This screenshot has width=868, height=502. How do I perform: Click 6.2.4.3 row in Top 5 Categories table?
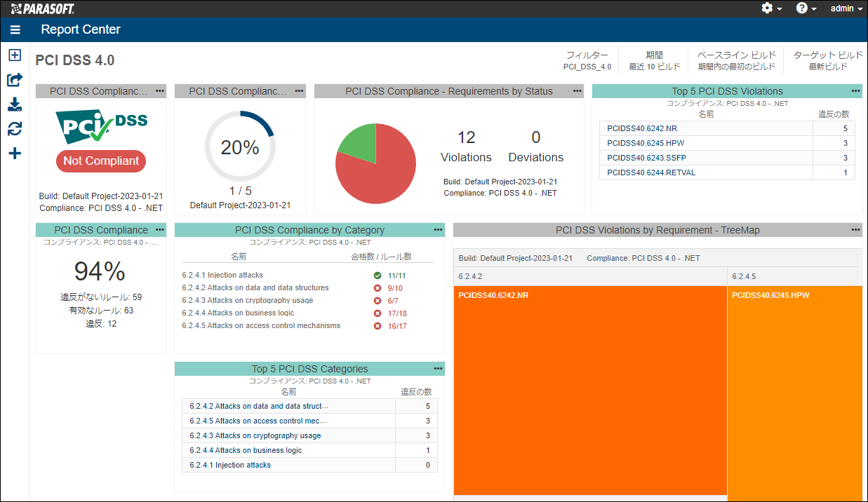pyautogui.click(x=309, y=435)
